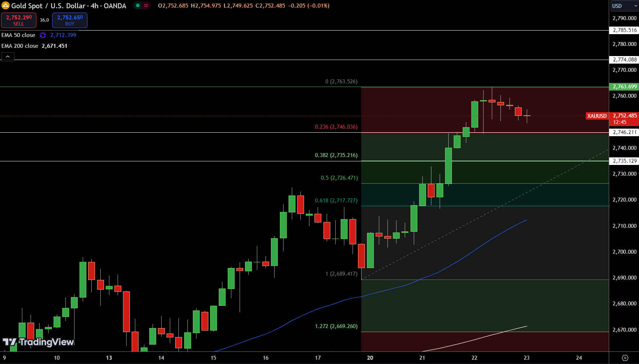Click the 2,670.000 price scale label
The width and height of the screenshot is (639, 364).
[625, 330]
